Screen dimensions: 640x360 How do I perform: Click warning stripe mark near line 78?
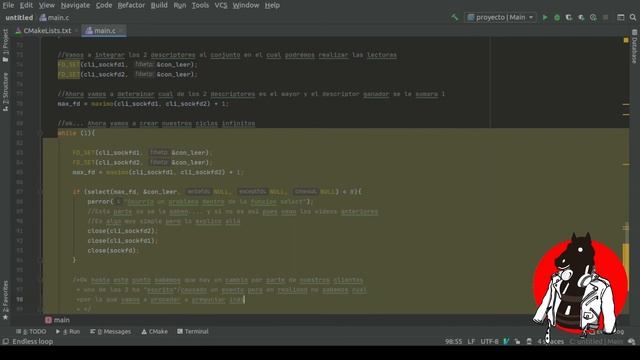(x=626, y=104)
